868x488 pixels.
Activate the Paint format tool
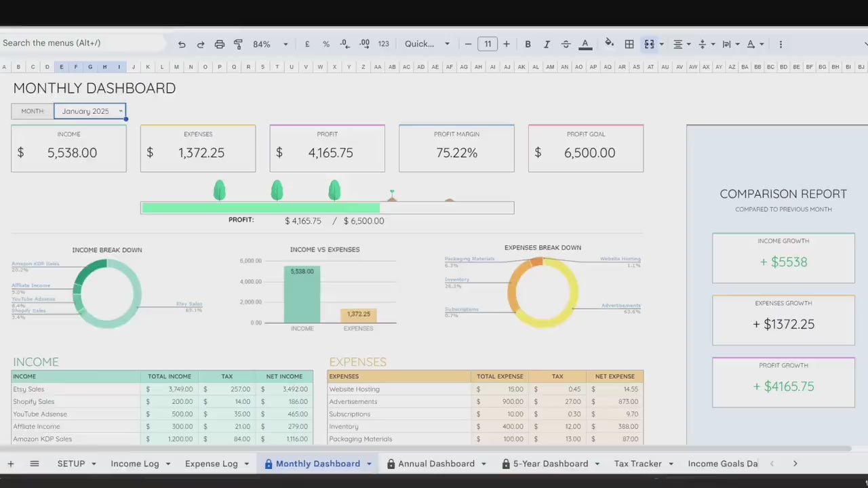click(x=238, y=44)
